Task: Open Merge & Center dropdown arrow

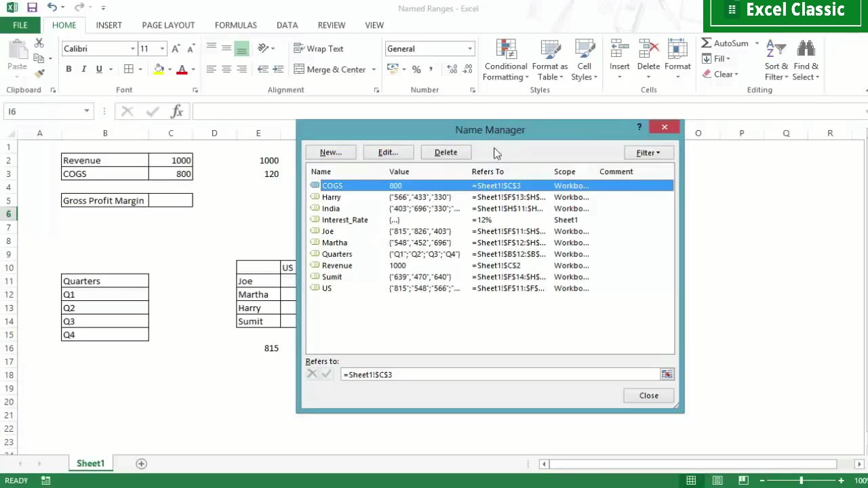Action: (x=373, y=69)
